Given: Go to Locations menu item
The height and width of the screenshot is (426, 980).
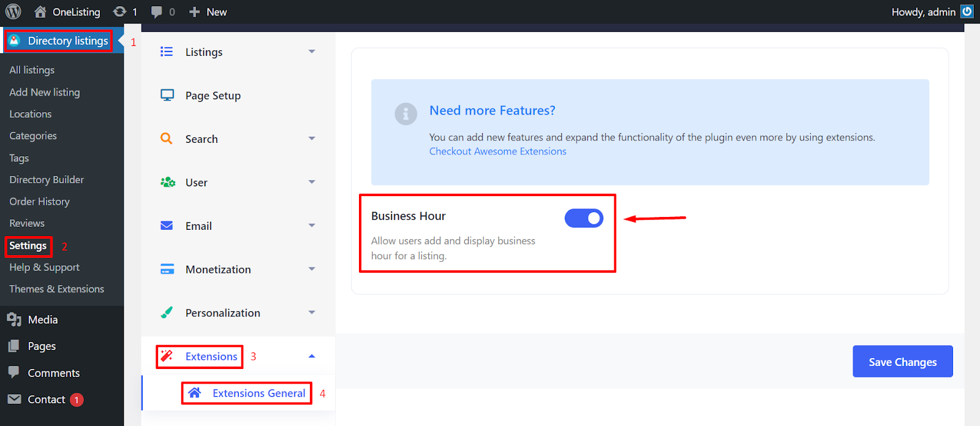Looking at the screenshot, I should tap(31, 114).
